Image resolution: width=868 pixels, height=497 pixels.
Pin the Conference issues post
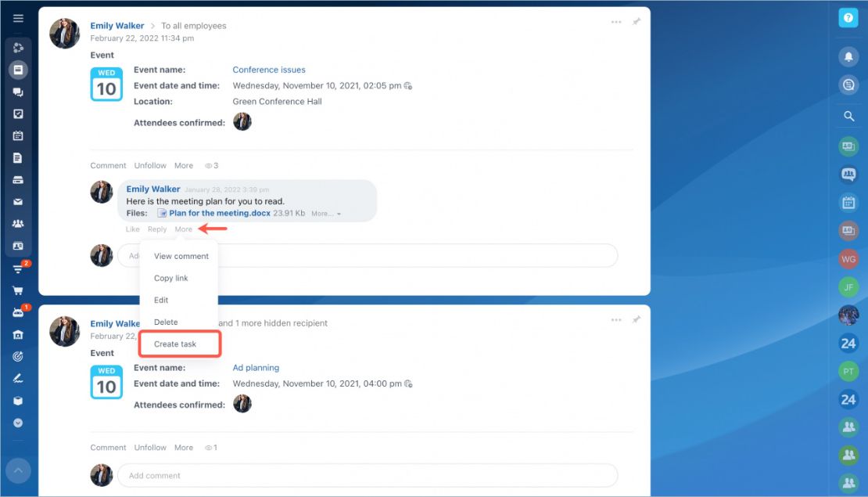[637, 22]
